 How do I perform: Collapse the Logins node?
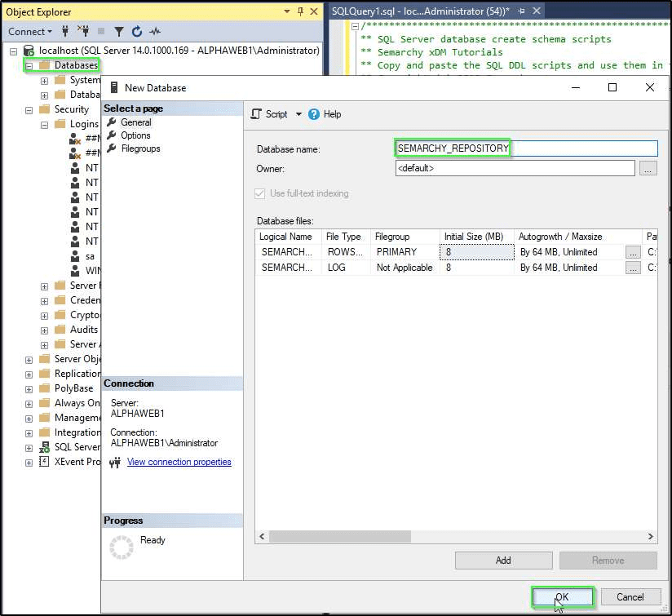pos(44,125)
